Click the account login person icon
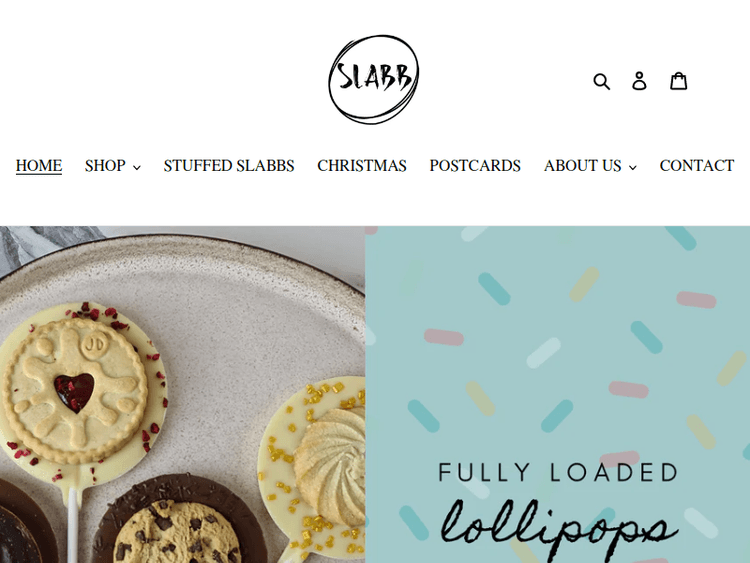 coord(639,81)
